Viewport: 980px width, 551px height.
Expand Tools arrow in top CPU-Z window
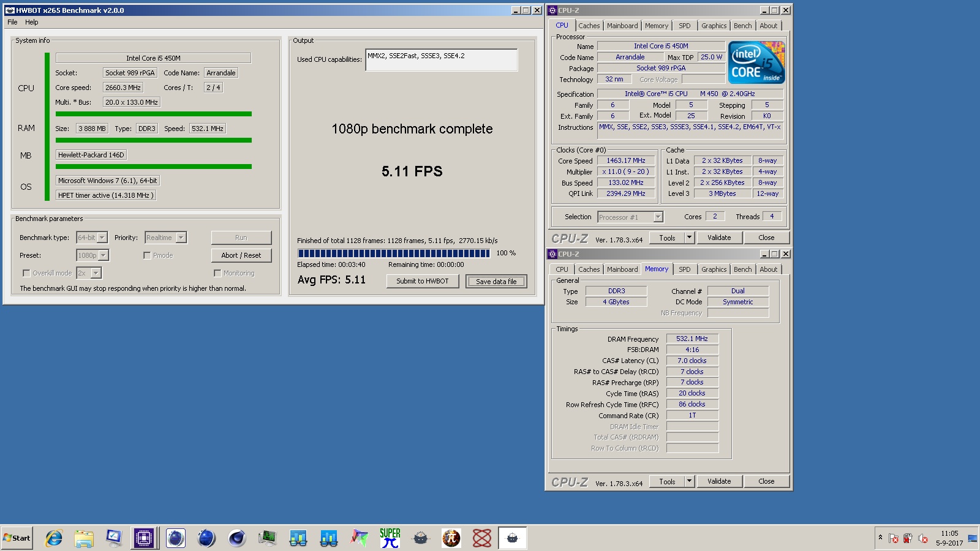click(x=689, y=238)
